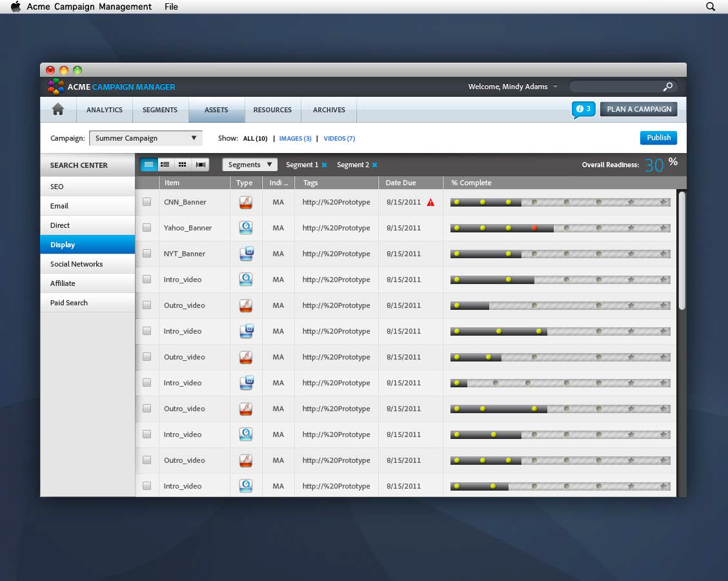This screenshot has height=581, width=728.
Task: Select Paid Search in the sidebar
Action: click(x=88, y=303)
